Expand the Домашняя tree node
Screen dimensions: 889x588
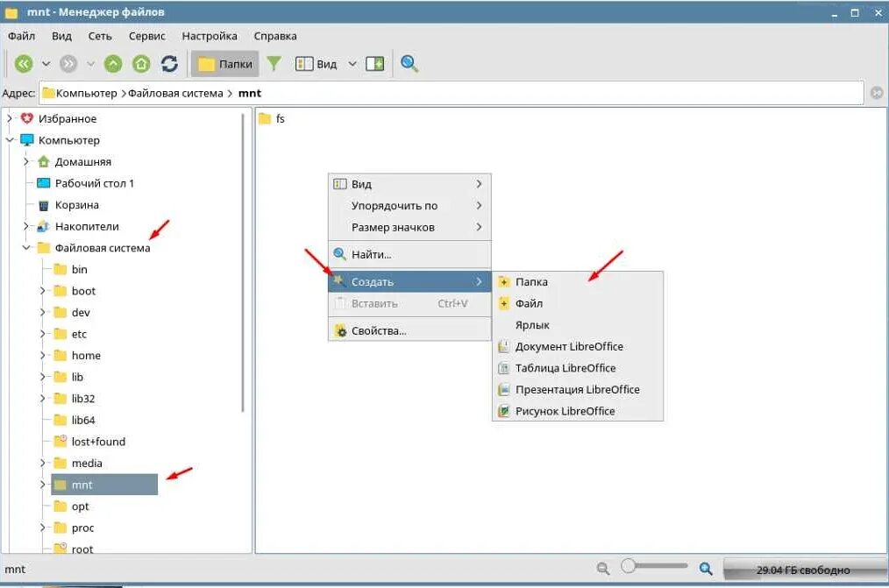[x=26, y=161]
